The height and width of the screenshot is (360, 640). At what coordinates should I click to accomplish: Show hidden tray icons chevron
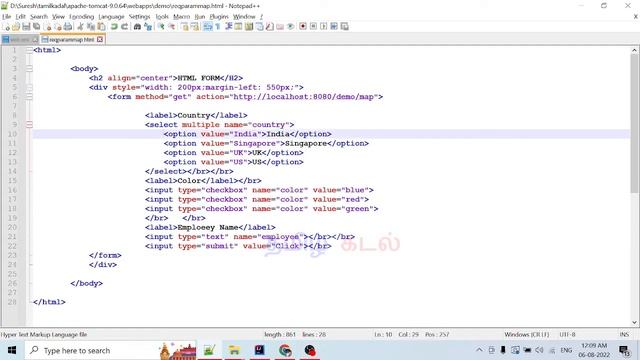click(x=479, y=350)
